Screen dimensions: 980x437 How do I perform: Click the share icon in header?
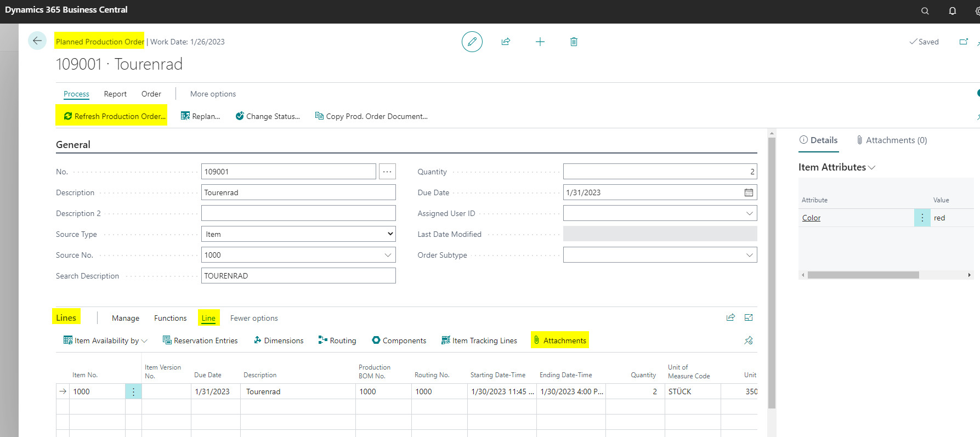point(506,42)
